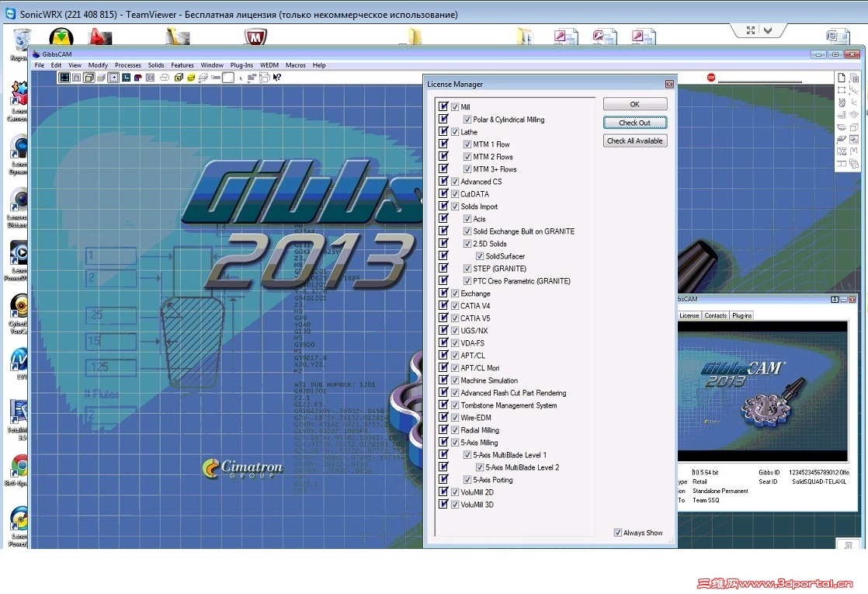Switch to the Contacts tab

pyautogui.click(x=715, y=315)
